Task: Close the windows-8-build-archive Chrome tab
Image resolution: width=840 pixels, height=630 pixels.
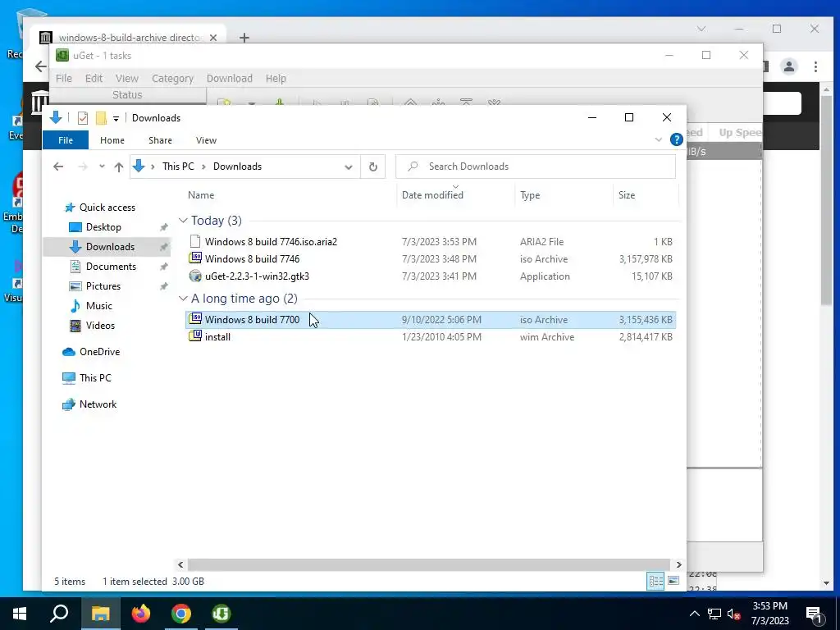Action: click(x=213, y=38)
